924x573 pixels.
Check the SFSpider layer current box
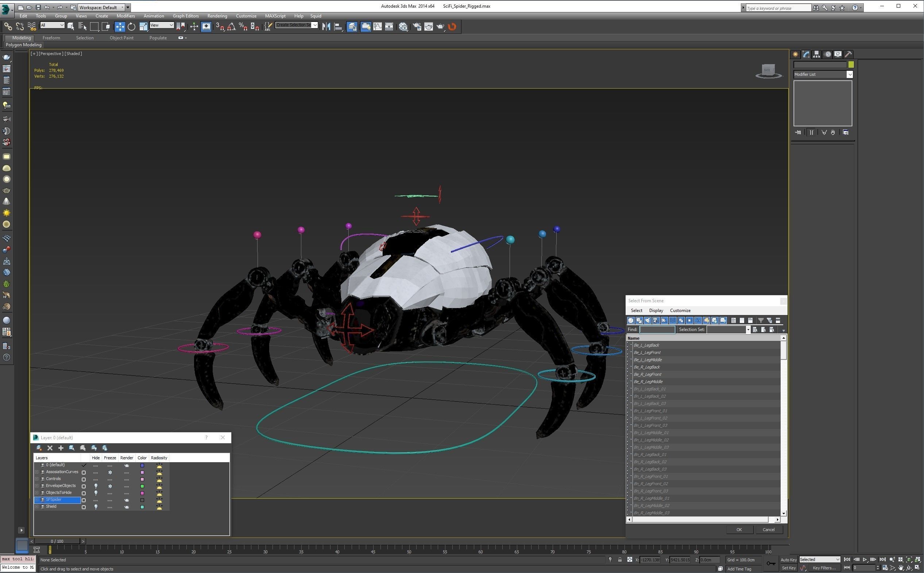click(x=84, y=500)
